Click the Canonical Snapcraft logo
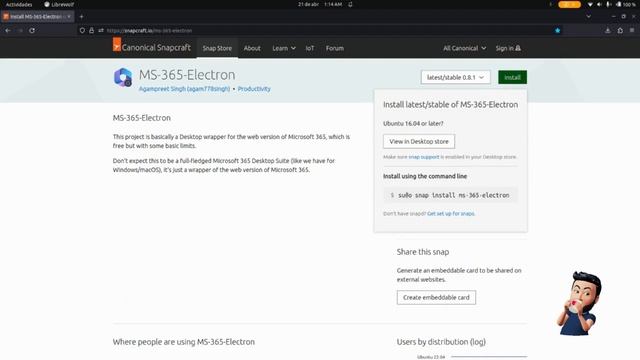This screenshot has width=640, height=360. click(152, 47)
